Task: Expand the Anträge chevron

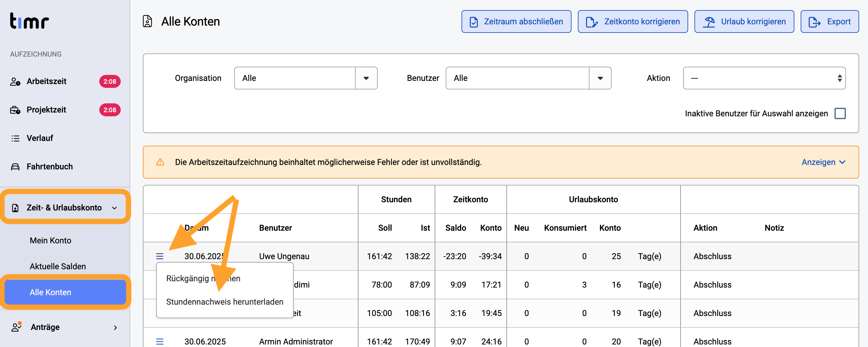Action: click(115, 327)
